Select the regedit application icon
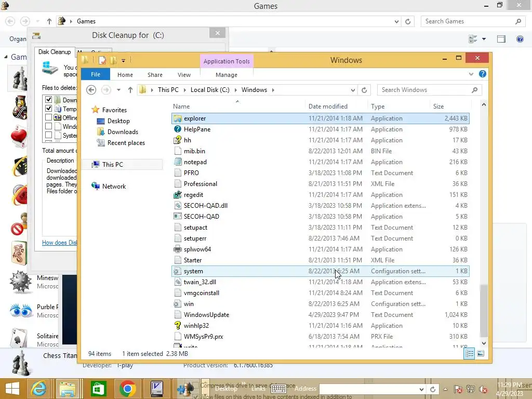532x399 pixels. (178, 195)
